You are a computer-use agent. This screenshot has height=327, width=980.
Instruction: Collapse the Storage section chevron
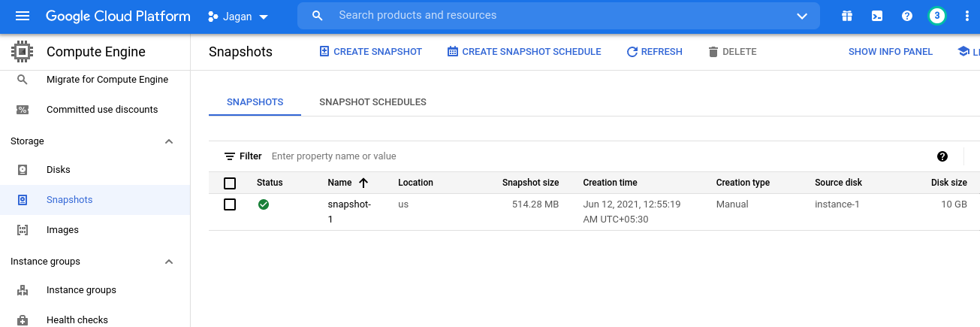click(169, 141)
